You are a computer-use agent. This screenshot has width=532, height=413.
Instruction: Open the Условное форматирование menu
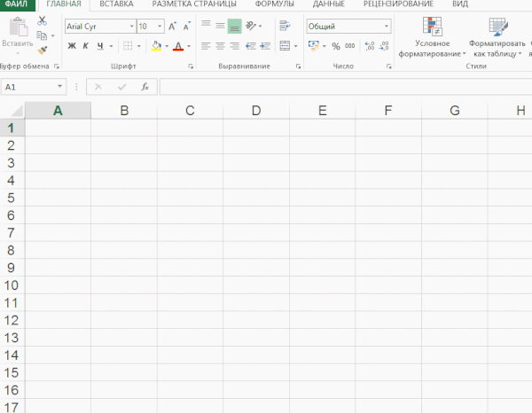tap(433, 37)
